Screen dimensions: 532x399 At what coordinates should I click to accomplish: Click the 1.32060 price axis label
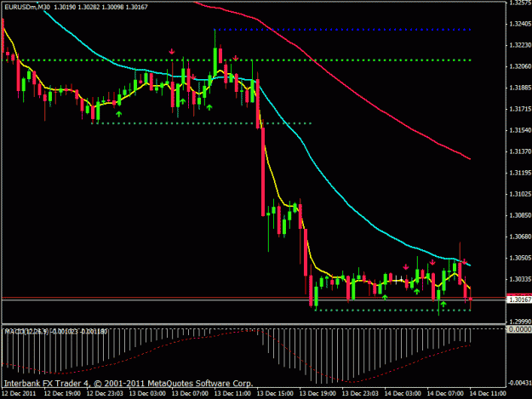tap(520, 66)
